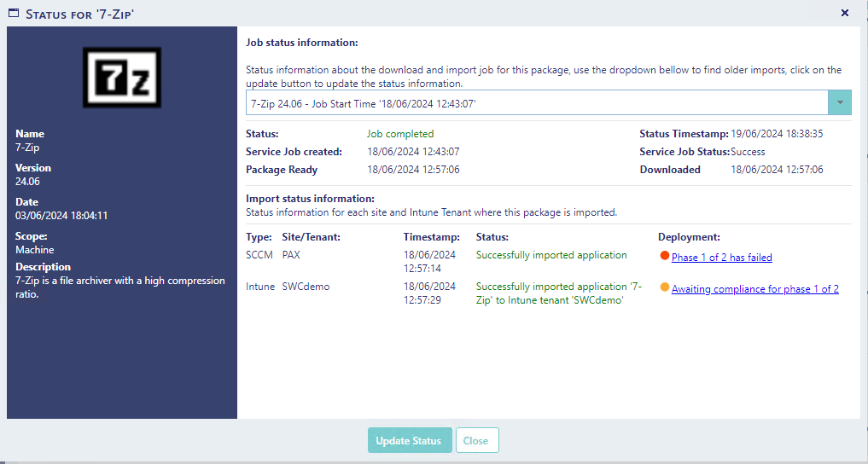Click the Update Status button

point(410,440)
